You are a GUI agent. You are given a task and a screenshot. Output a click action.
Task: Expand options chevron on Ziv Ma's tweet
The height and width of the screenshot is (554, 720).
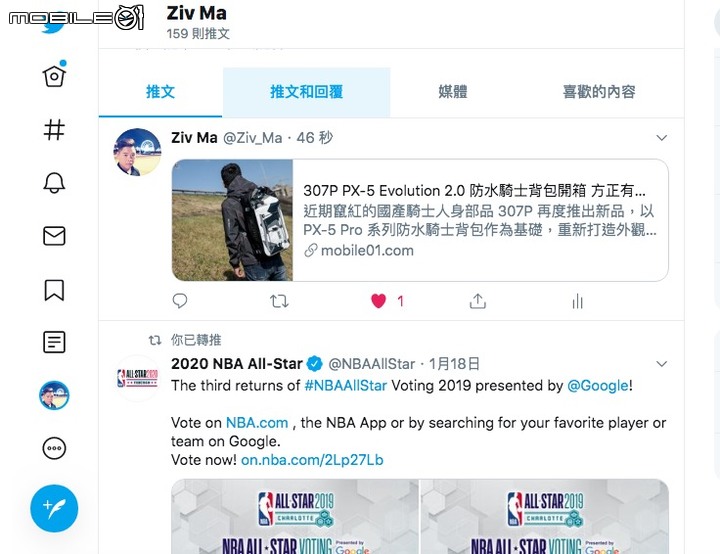661,138
